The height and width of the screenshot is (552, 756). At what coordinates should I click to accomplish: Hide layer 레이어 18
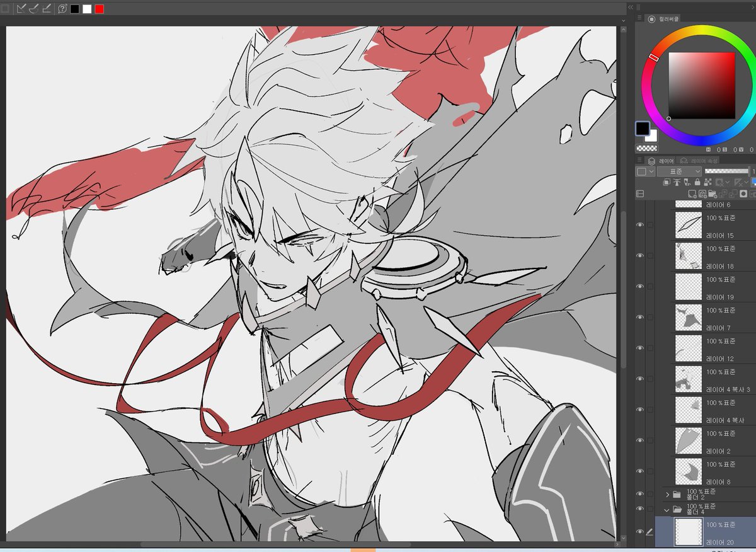point(641,256)
